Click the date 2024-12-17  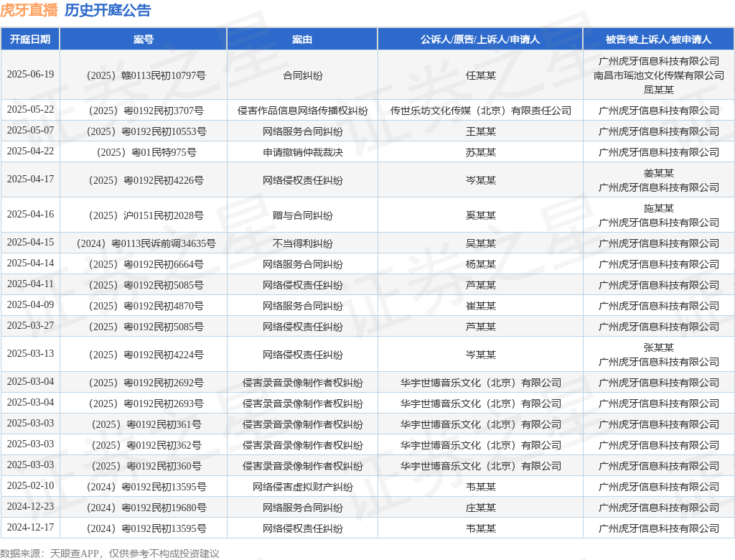point(30,528)
